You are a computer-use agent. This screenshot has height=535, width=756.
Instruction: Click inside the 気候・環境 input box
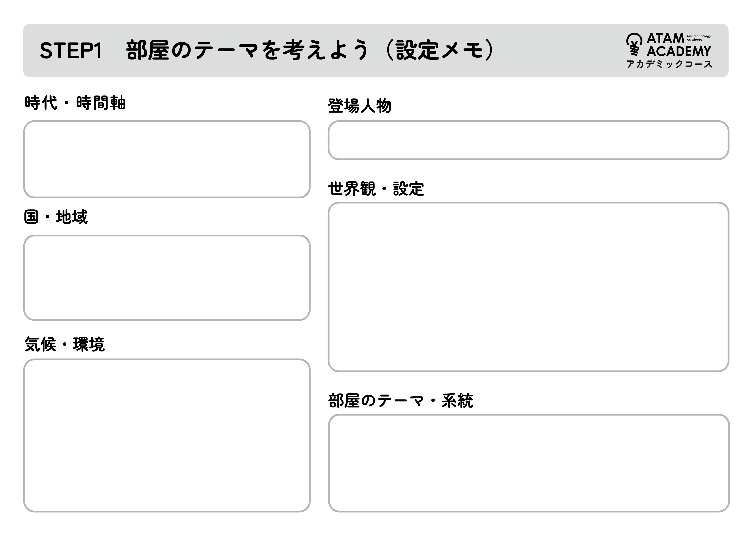click(167, 435)
